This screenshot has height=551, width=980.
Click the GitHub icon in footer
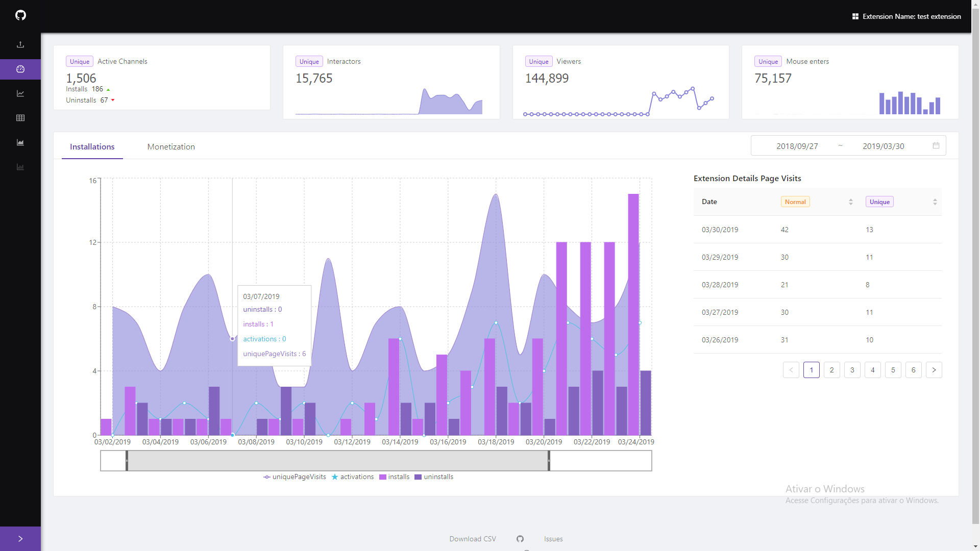(x=520, y=539)
